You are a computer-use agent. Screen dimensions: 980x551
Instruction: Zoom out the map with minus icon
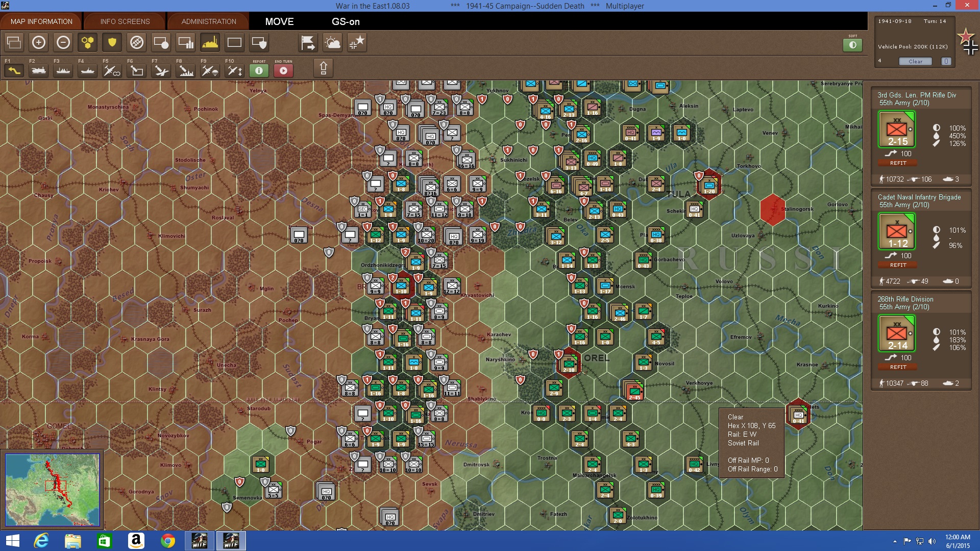[x=63, y=42]
